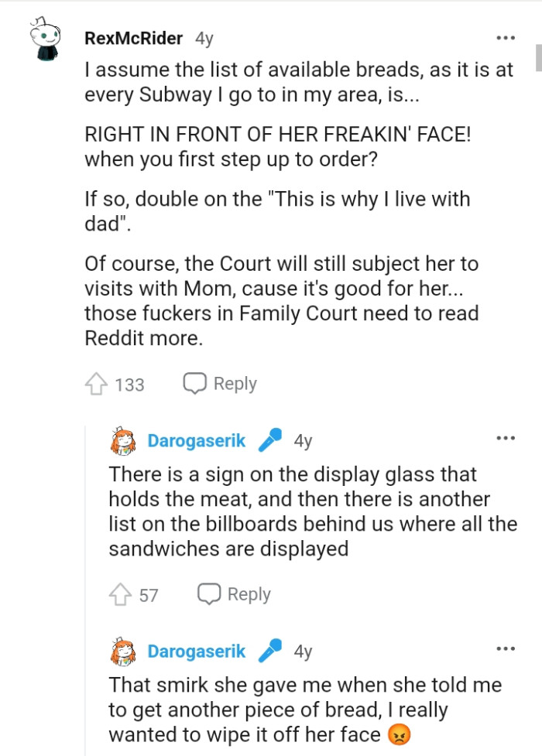Open Darogaserik username on the smirk comment
The height and width of the screenshot is (756, 542).
[x=197, y=652]
